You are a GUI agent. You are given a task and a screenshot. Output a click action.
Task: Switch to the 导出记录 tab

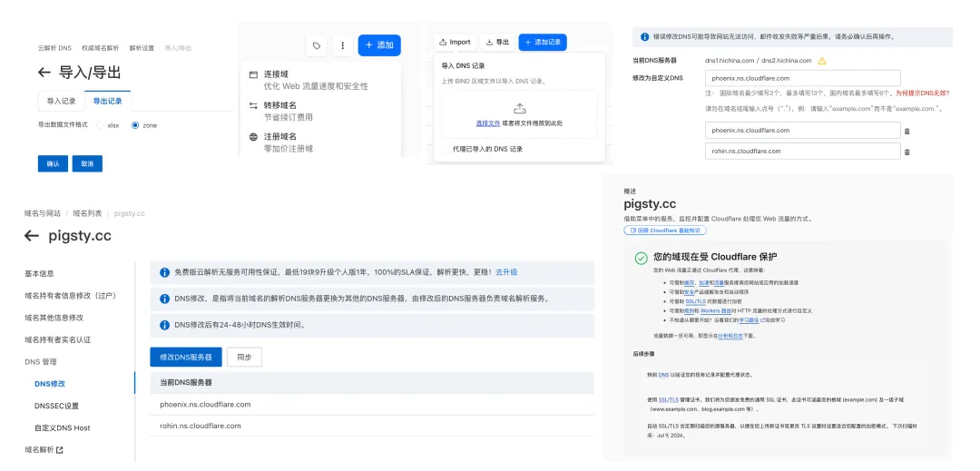point(107,102)
